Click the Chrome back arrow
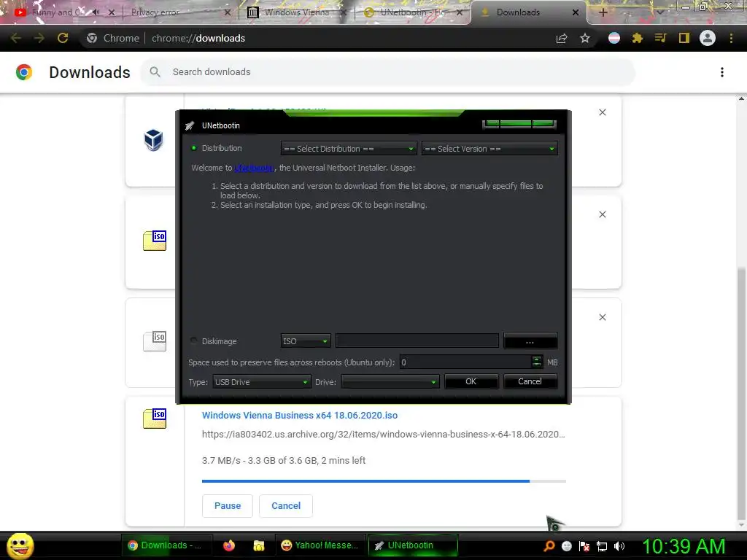This screenshot has width=747, height=560. click(15, 38)
